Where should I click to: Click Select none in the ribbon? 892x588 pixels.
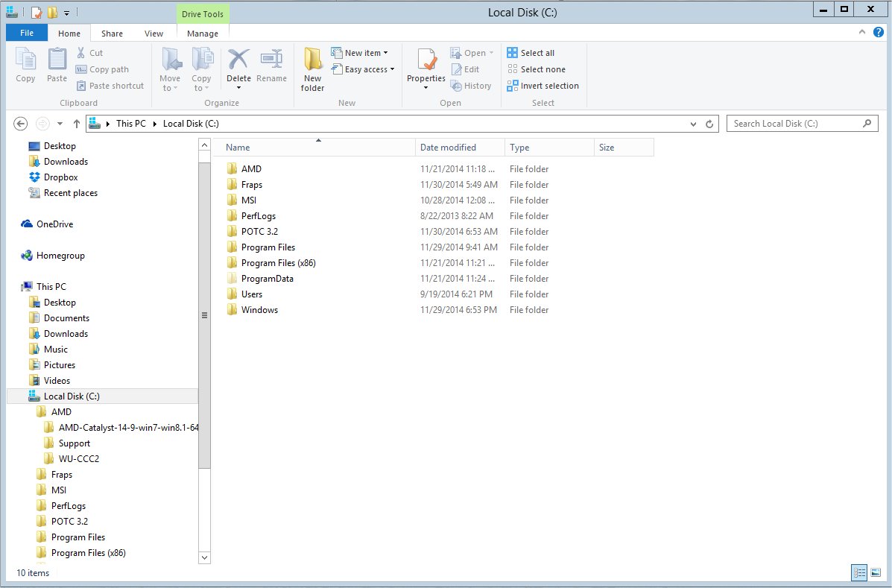pos(537,69)
